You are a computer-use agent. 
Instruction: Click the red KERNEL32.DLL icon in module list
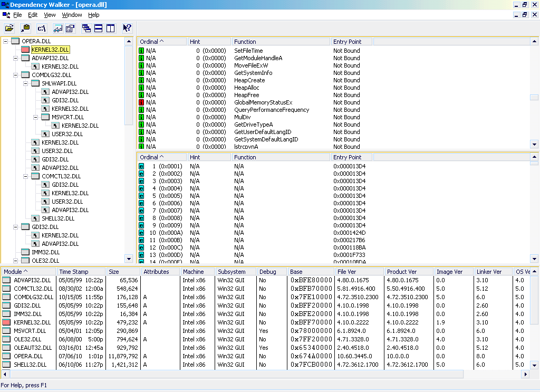click(6, 322)
